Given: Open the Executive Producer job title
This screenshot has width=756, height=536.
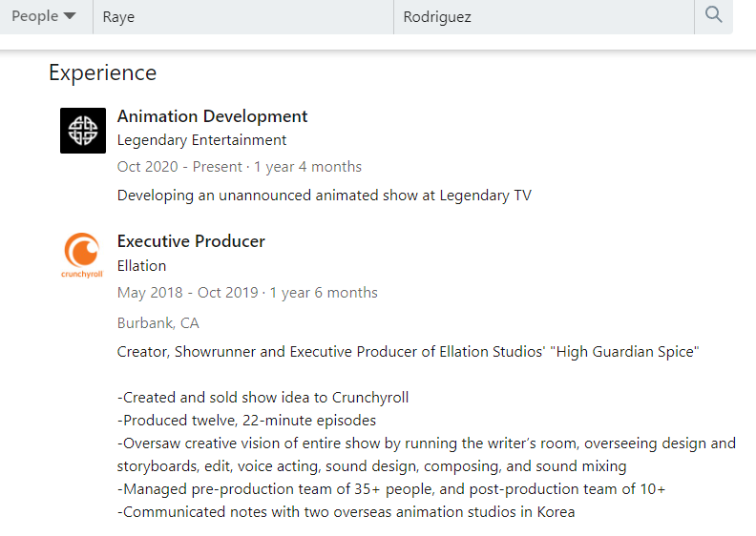Looking at the screenshot, I should pyautogui.click(x=191, y=241).
